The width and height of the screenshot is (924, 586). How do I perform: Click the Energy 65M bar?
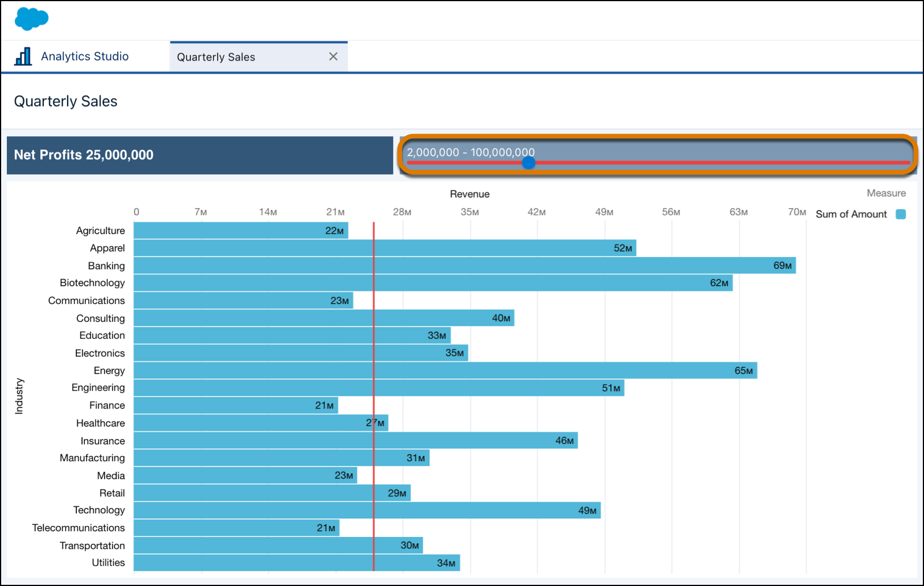[445, 370]
